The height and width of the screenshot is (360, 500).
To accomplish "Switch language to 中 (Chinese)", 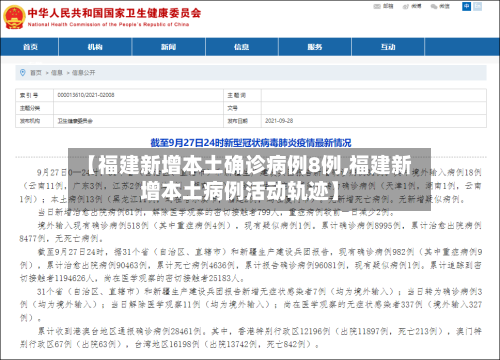I will coord(466,6).
